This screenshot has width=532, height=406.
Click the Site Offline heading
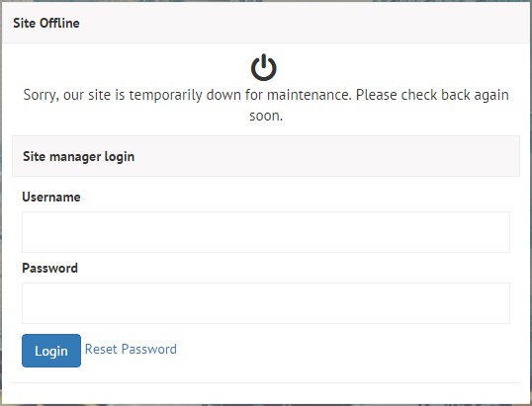click(46, 23)
